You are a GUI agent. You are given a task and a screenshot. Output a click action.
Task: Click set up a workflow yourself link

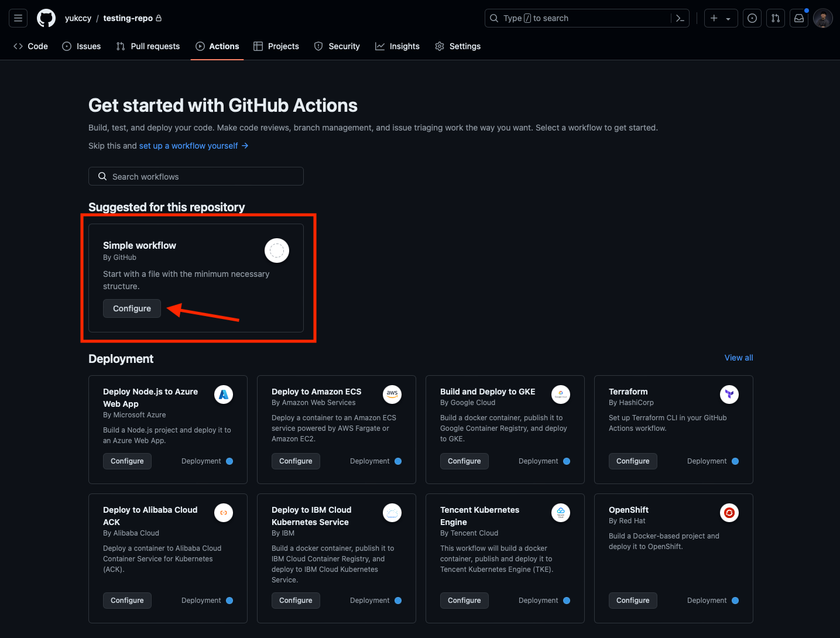(x=194, y=146)
